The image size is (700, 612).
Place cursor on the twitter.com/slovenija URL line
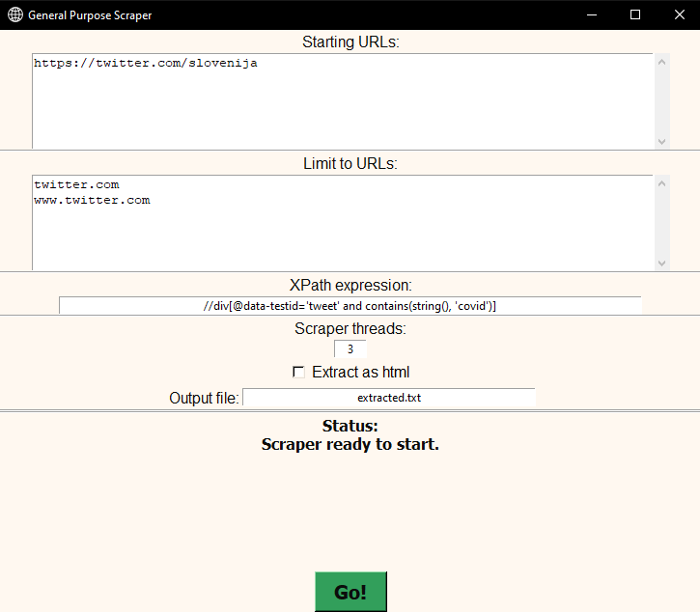tap(145, 64)
